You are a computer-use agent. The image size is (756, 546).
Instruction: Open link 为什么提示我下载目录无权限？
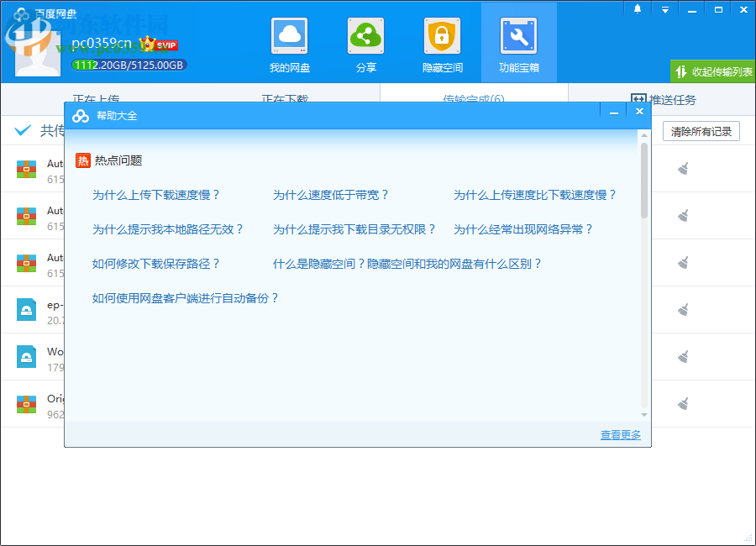(x=354, y=229)
